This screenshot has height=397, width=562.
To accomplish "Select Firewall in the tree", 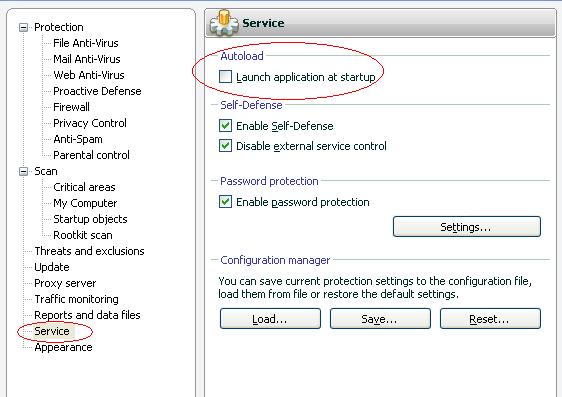I will click(x=71, y=107).
